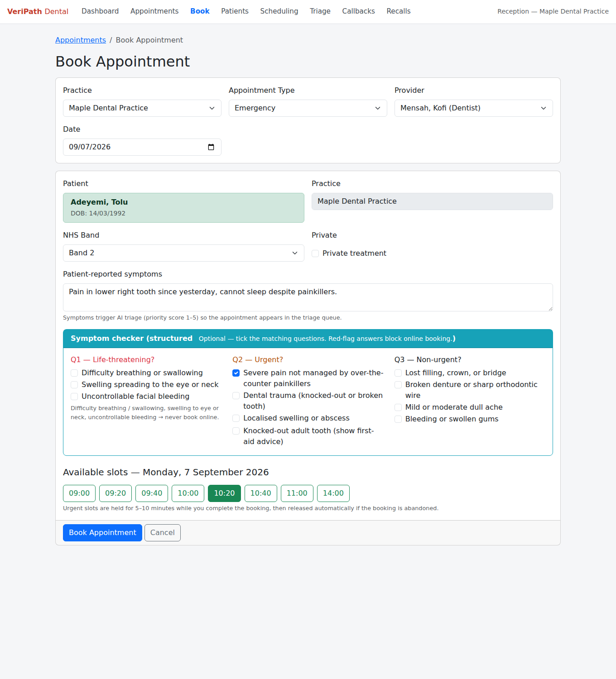Screen dimensions: 616x679
Task: Open the Provider dropdown
Action: pyautogui.click(x=474, y=108)
